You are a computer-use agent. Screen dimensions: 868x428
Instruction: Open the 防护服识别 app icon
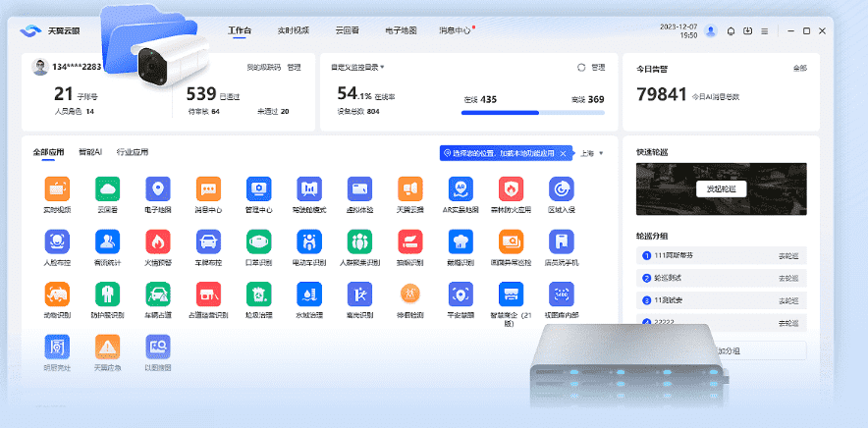tap(107, 294)
